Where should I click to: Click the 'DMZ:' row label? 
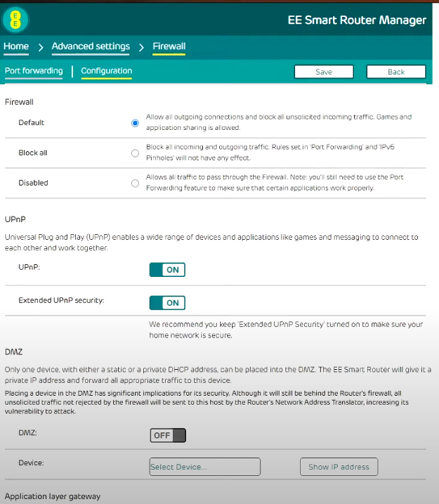click(28, 433)
